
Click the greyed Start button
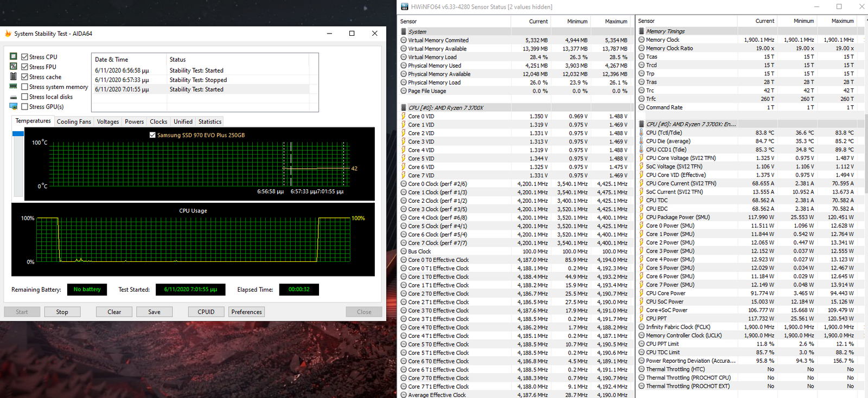pos(22,312)
